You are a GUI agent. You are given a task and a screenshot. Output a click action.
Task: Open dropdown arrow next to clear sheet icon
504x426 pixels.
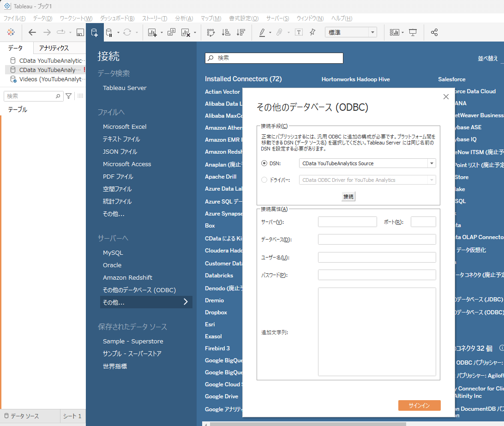(x=195, y=32)
